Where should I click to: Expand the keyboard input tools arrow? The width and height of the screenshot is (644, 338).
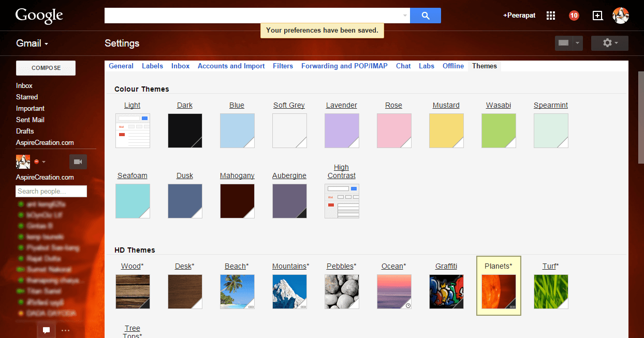578,43
